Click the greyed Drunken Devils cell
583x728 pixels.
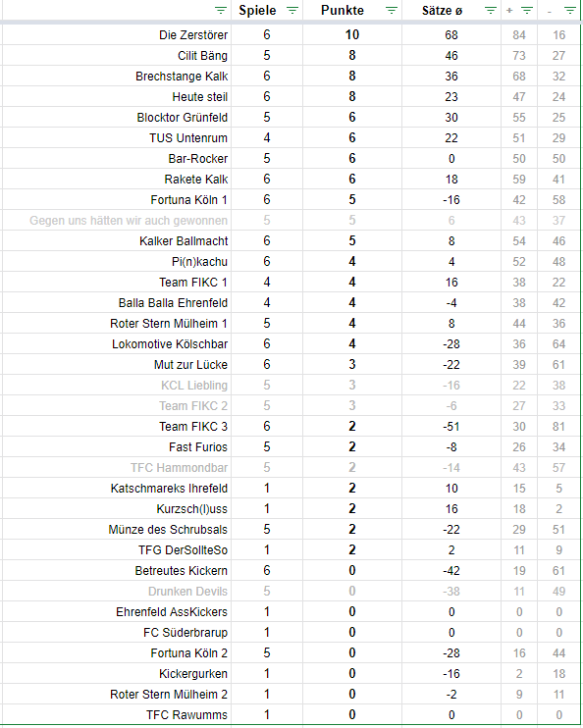tap(116, 592)
